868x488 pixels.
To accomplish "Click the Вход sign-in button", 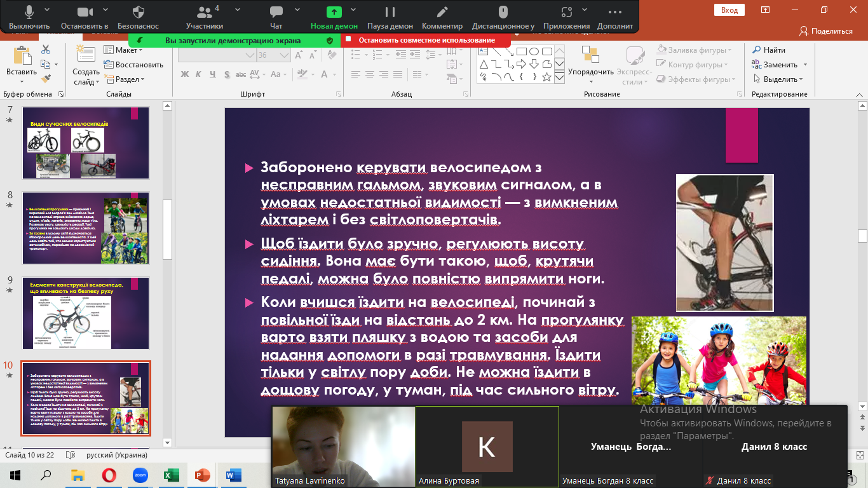I will 729,10.
